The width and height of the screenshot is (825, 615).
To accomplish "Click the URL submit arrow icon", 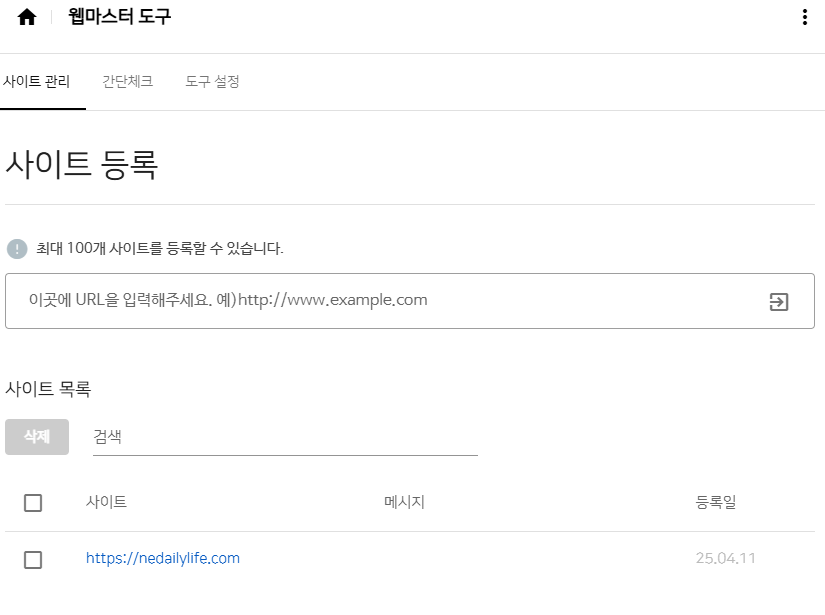I will click(779, 300).
